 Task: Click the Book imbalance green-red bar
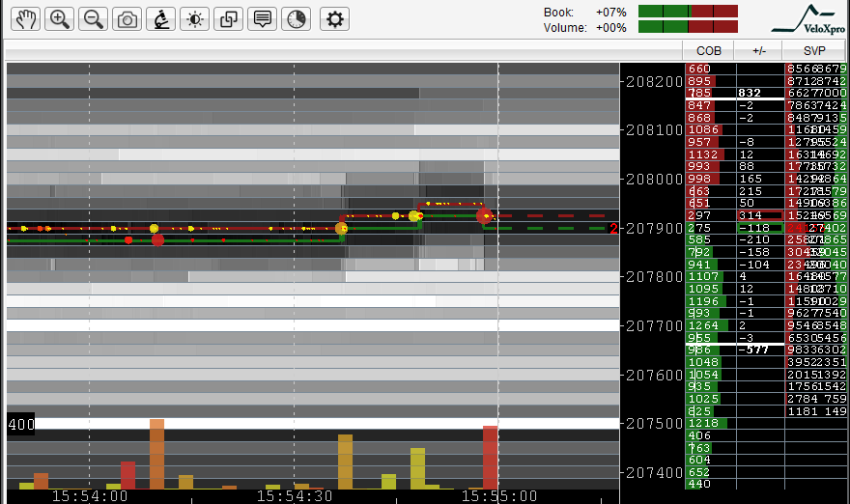[x=688, y=11]
